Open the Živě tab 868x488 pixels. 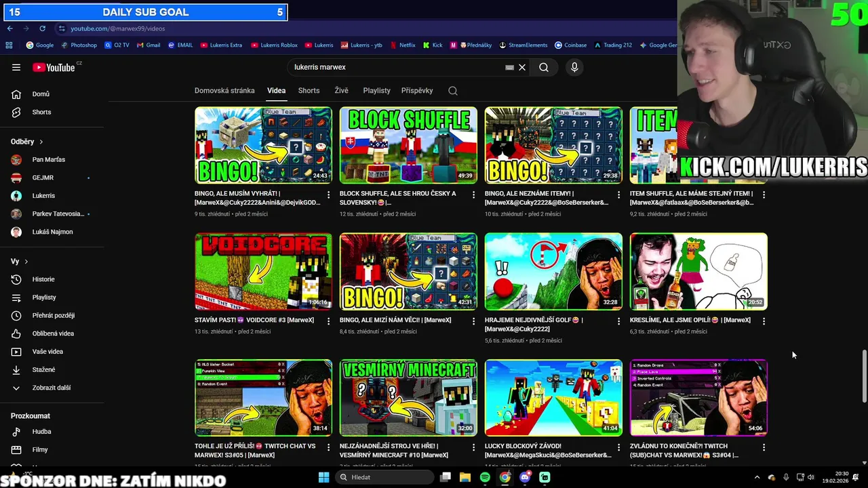(341, 91)
